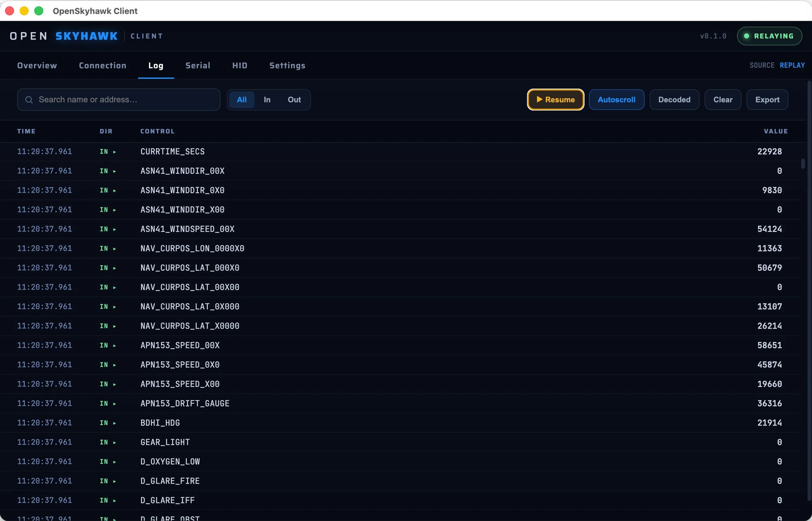812x521 pixels.
Task: Resume the paused log
Action: click(x=555, y=99)
